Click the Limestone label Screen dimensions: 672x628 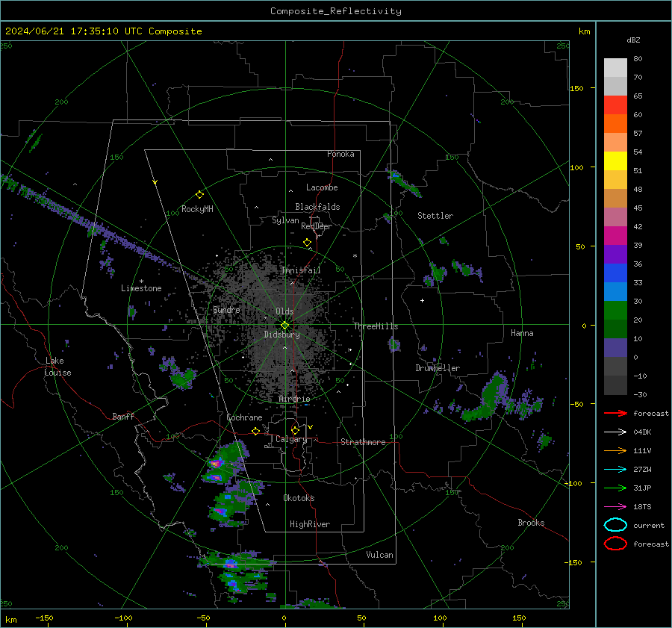coord(141,288)
